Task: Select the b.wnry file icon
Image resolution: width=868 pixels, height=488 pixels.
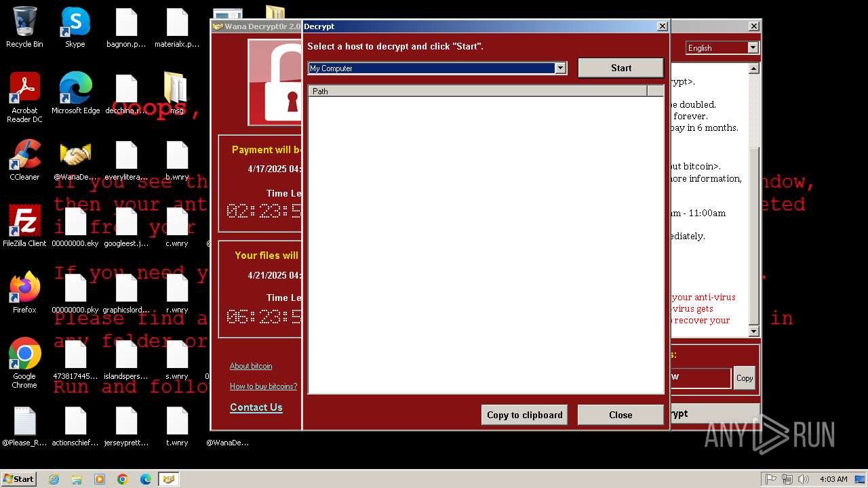Action: coord(177,160)
